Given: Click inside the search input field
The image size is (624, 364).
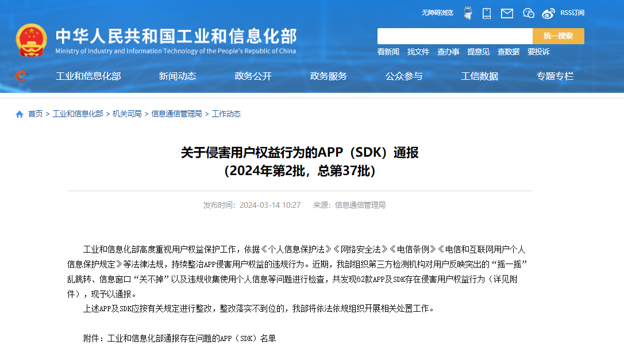Looking at the screenshot, I should (454, 36).
